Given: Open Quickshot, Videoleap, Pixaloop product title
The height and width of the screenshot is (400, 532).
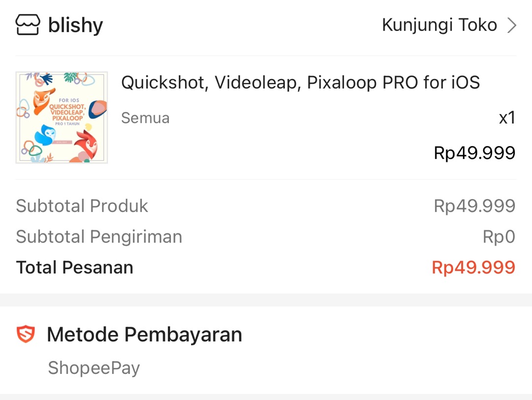Looking at the screenshot, I should tap(300, 83).
